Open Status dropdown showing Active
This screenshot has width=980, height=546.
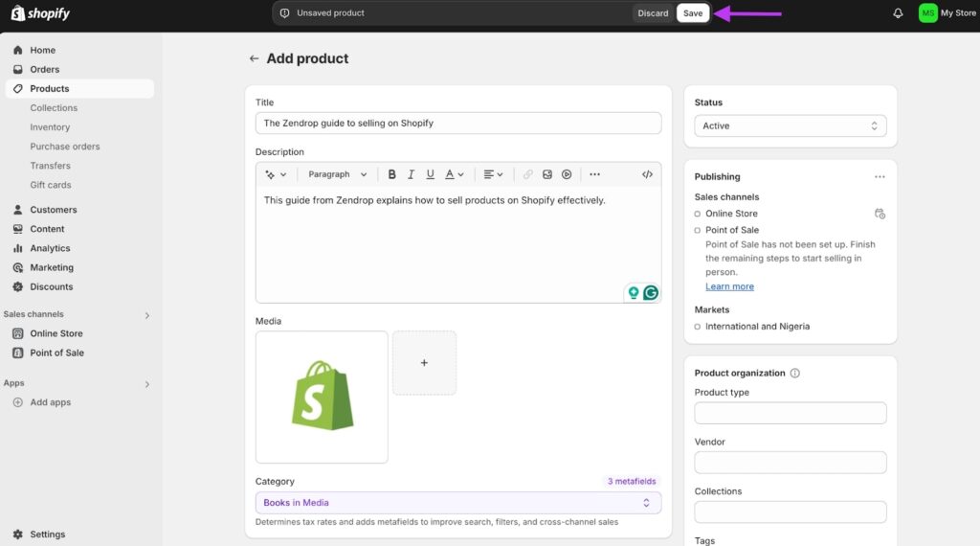pyautogui.click(x=790, y=125)
